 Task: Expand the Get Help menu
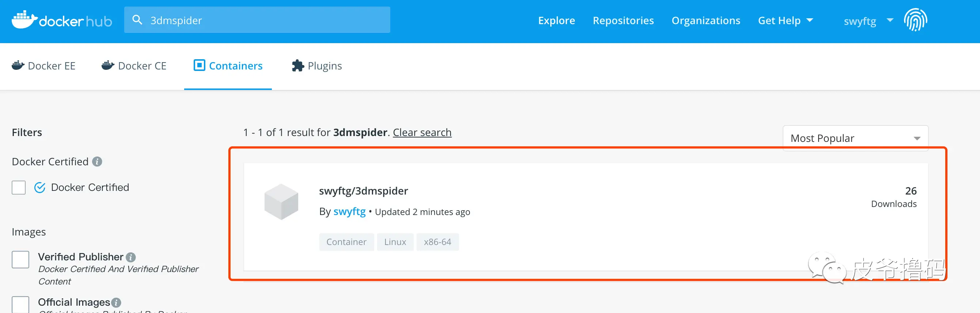pyautogui.click(x=785, y=20)
